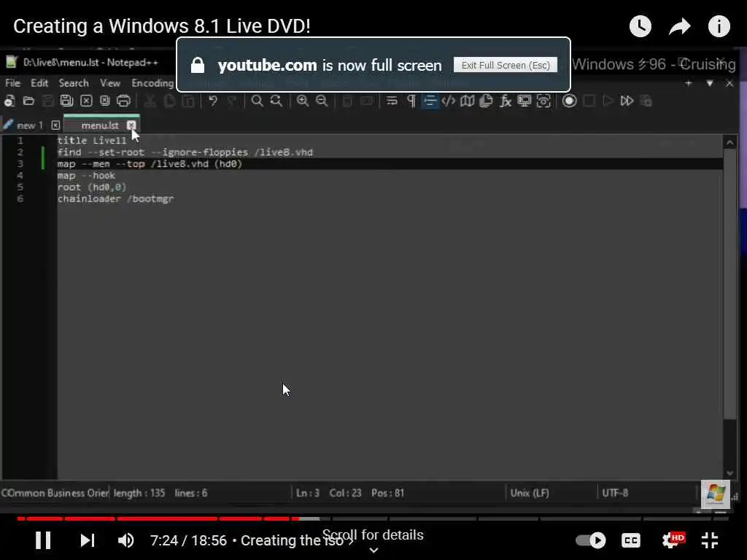
Task: Toggle closed captions CC button
Action: click(x=631, y=540)
